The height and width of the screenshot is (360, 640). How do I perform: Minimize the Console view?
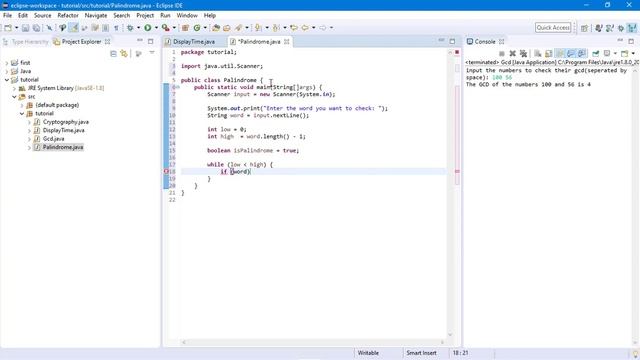point(620,41)
